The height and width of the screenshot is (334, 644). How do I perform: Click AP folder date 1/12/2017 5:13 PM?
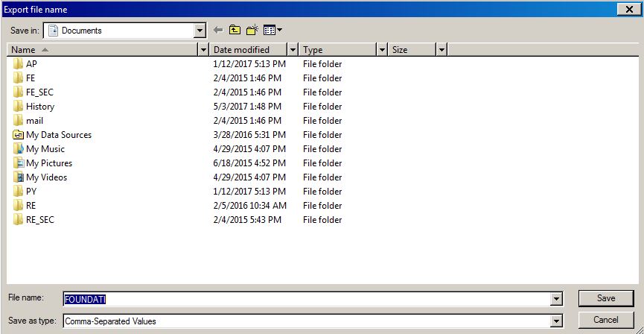coord(249,64)
